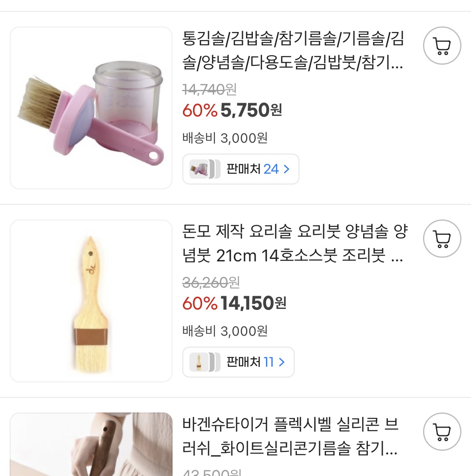Expand the 판매처 24 seller list
The width and height of the screenshot is (471, 476).
[x=240, y=169]
